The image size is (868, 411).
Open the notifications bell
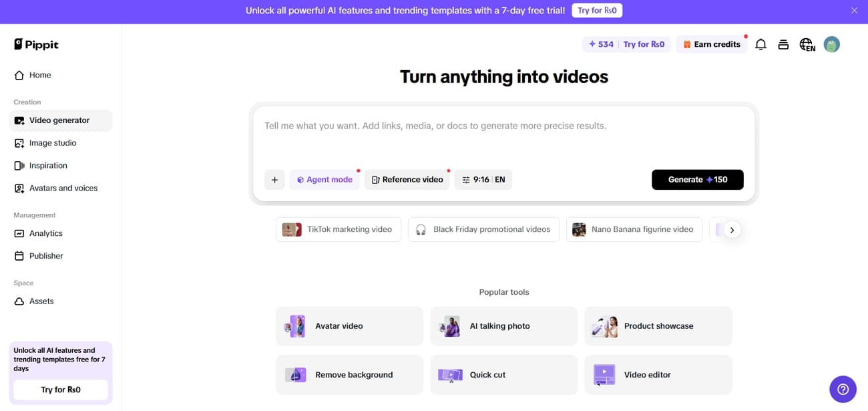[x=761, y=43]
